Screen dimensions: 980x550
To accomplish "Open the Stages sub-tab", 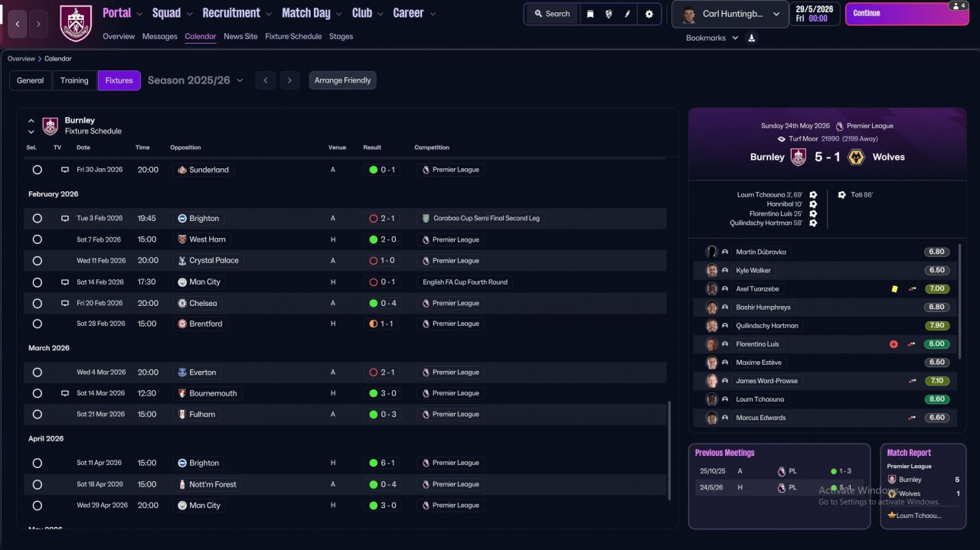I will coord(341,36).
